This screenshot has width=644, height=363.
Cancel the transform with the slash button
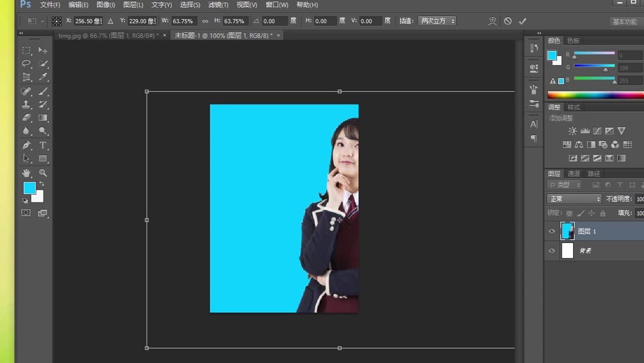tap(508, 20)
